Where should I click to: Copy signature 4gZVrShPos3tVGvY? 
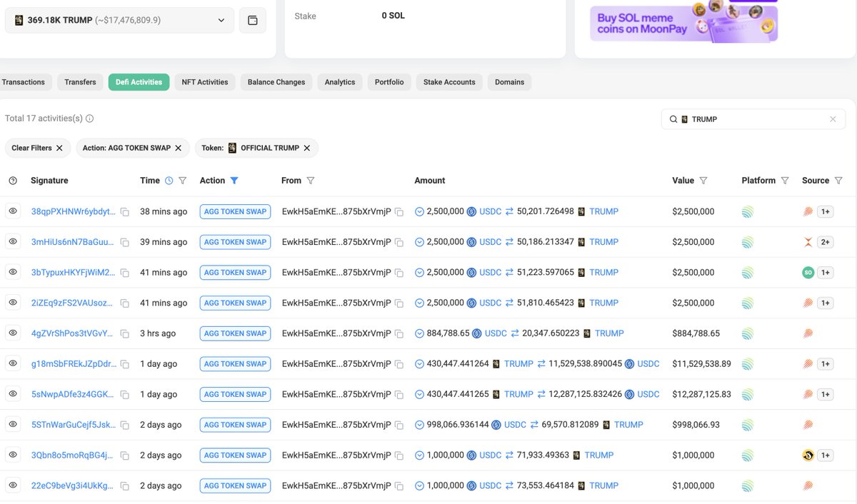(125, 334)
